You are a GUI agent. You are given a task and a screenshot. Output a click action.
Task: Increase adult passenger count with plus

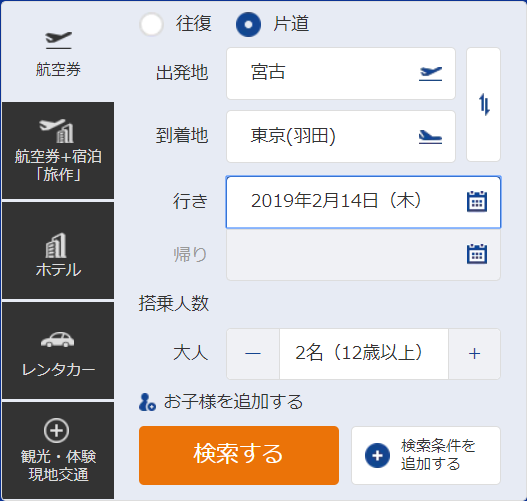[474, 354]
